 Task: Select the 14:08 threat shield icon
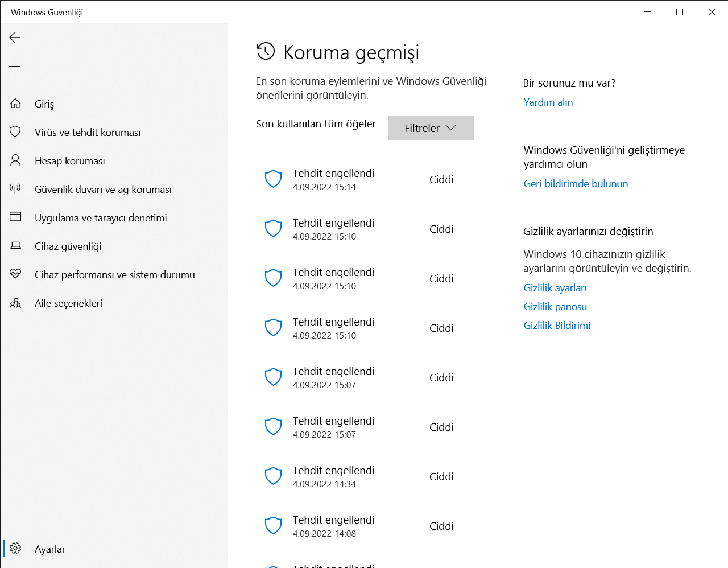tap(274, 526)
